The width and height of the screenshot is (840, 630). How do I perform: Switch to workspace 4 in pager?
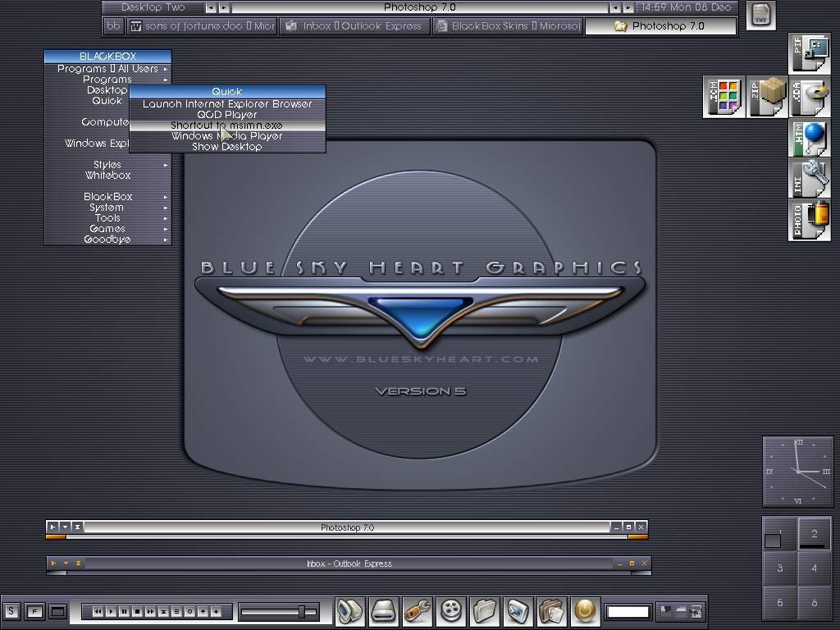pos(815,568)
